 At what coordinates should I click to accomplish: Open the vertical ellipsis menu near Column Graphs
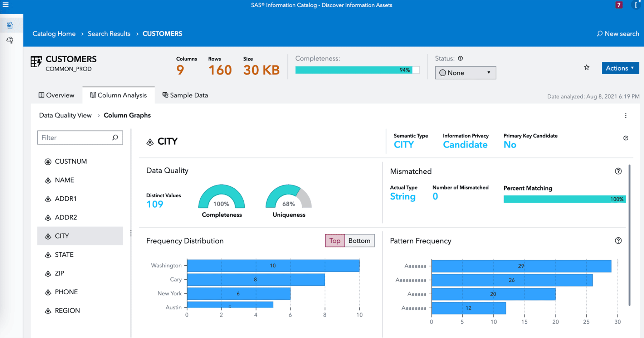tap(626, 115)
